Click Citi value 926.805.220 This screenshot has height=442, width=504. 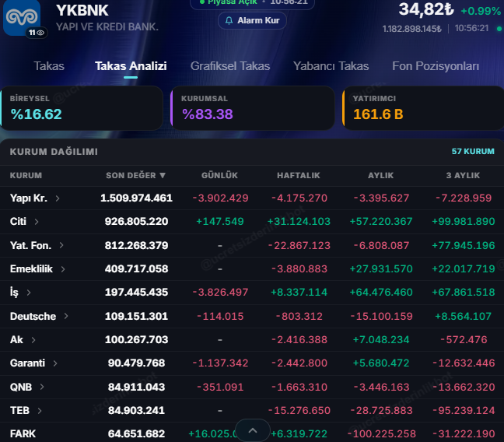point(136,221)
